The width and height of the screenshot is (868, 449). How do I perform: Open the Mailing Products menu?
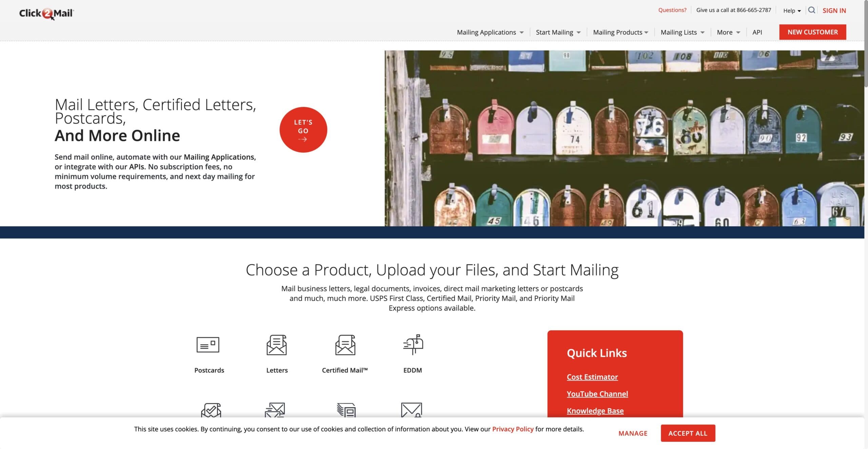(620, 32)
